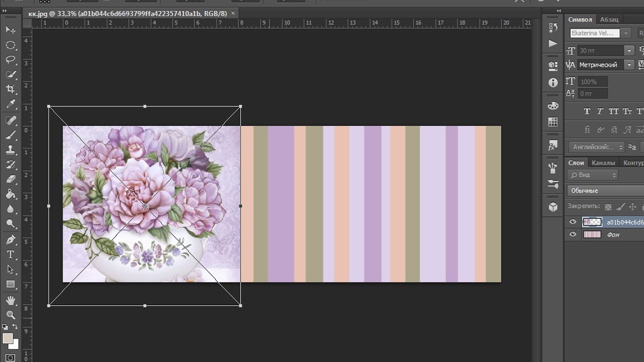644x362 pixels.
Task: Select the Healing Brush tool
Action: click(10, 120)
